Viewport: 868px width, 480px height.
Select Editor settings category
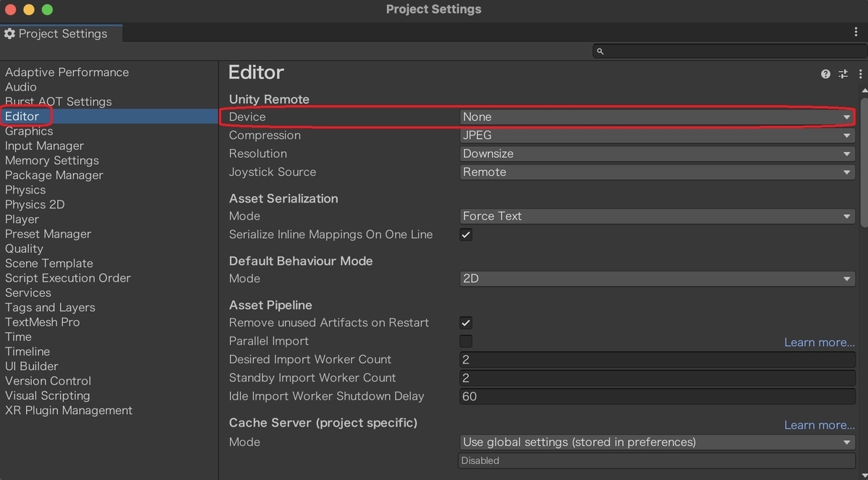[x=22, y=116]
